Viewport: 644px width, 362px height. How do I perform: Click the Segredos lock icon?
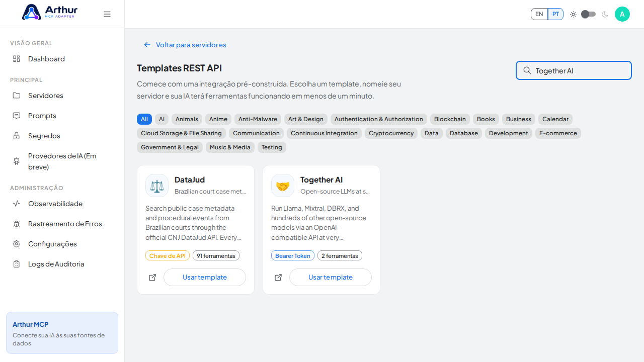[17, 136]
